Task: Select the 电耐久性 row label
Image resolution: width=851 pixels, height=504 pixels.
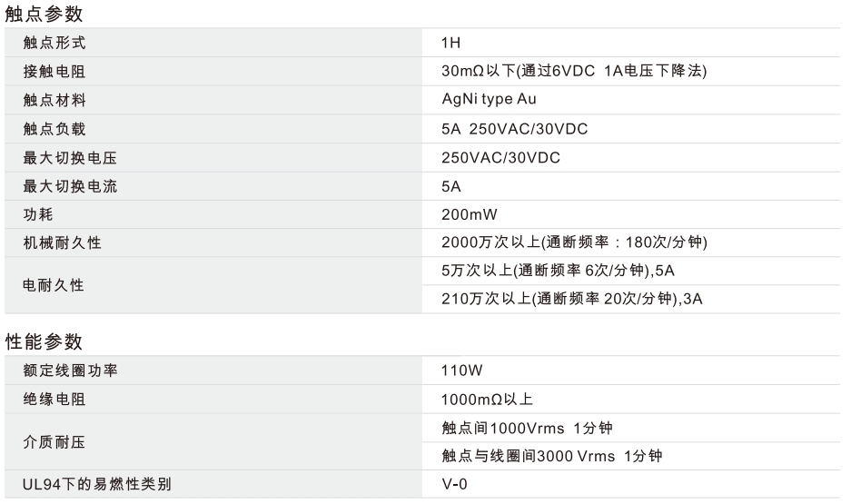Action: 54,285
